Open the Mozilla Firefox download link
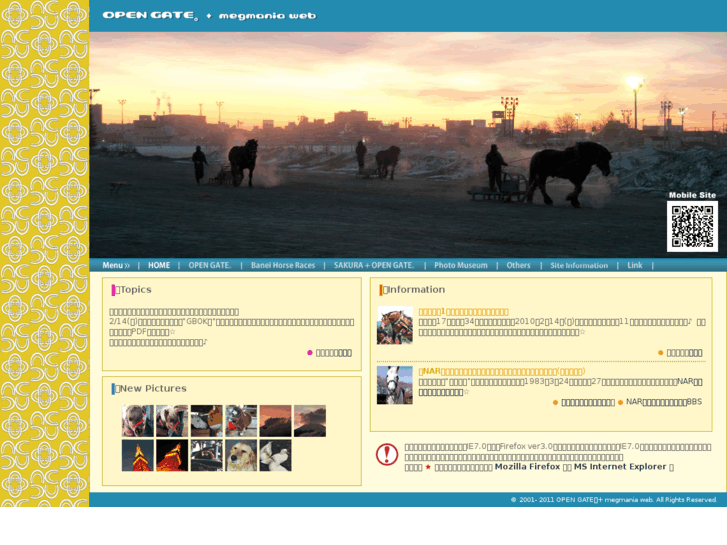727x545 pixels. coord(527,467)
